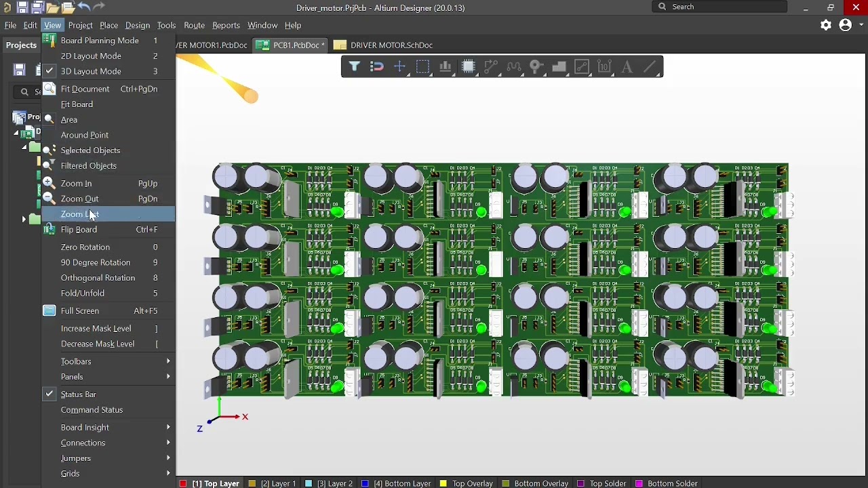This screenshot has height=488, width=868.
Task: Click Flip Board menu entry
Action: (x=108, y=230)
